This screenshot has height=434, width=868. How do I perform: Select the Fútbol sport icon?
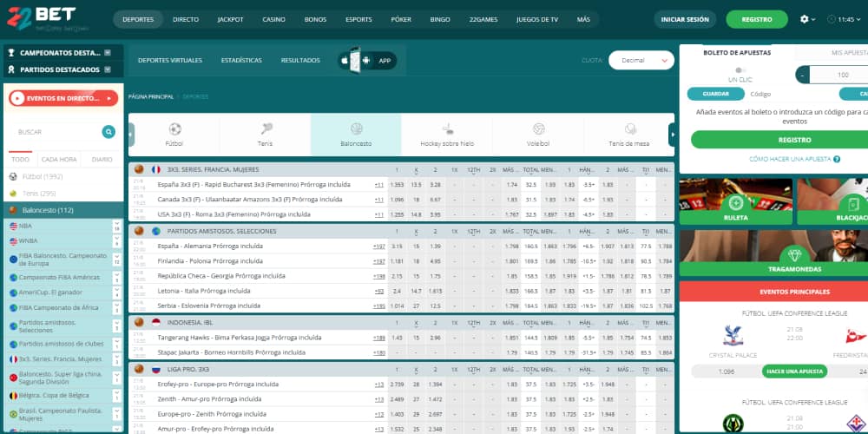pos(174,129)
